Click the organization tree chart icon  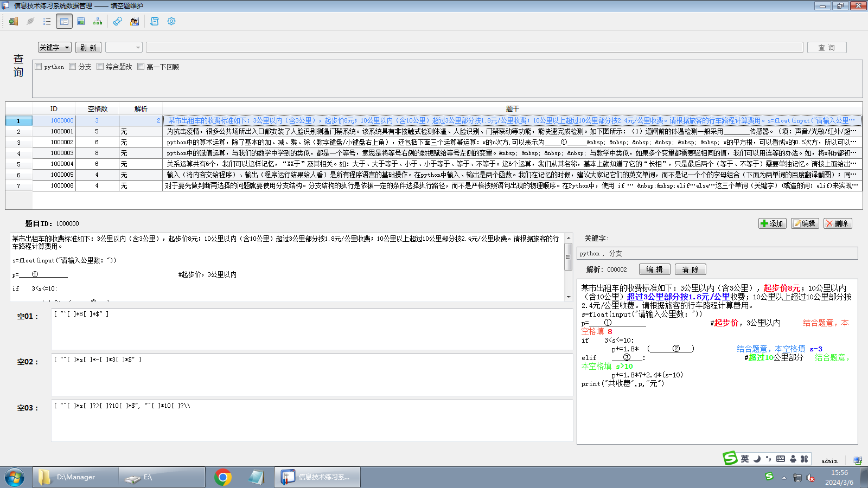click(98, 21)
